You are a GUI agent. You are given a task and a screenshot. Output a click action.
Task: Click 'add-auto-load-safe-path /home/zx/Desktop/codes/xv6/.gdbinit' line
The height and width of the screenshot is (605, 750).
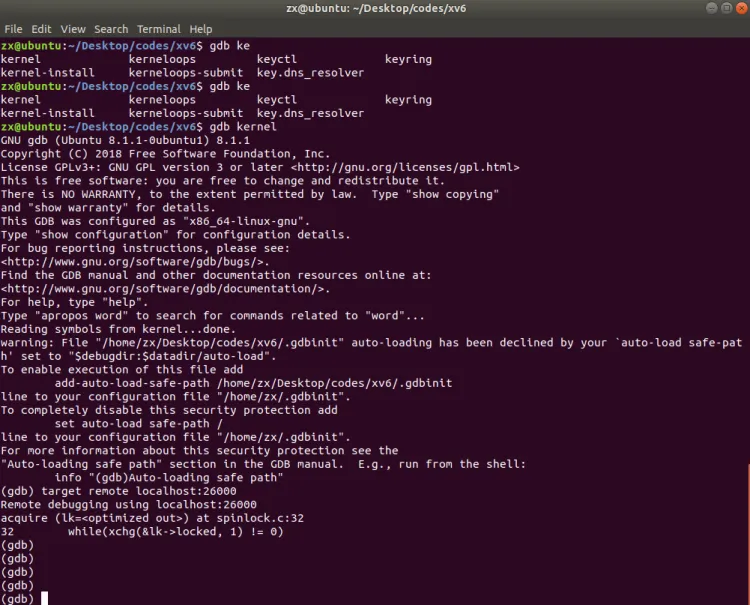[253, 383]
